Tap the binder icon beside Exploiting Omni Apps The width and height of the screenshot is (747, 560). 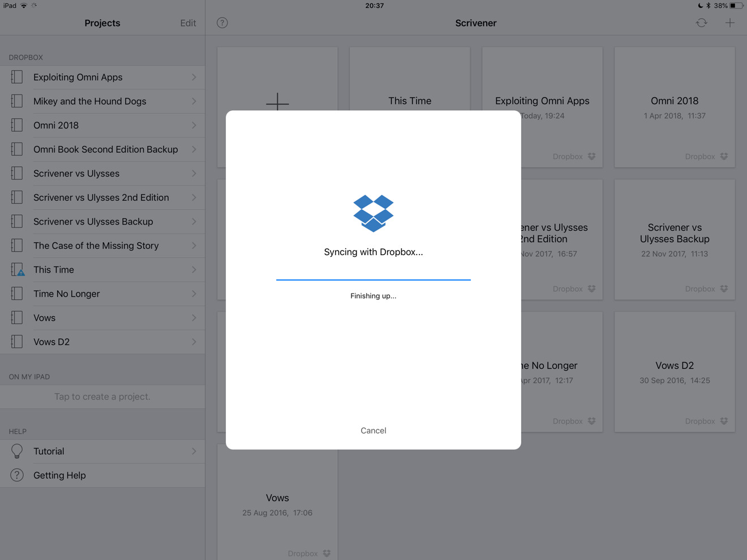[17, 77]
